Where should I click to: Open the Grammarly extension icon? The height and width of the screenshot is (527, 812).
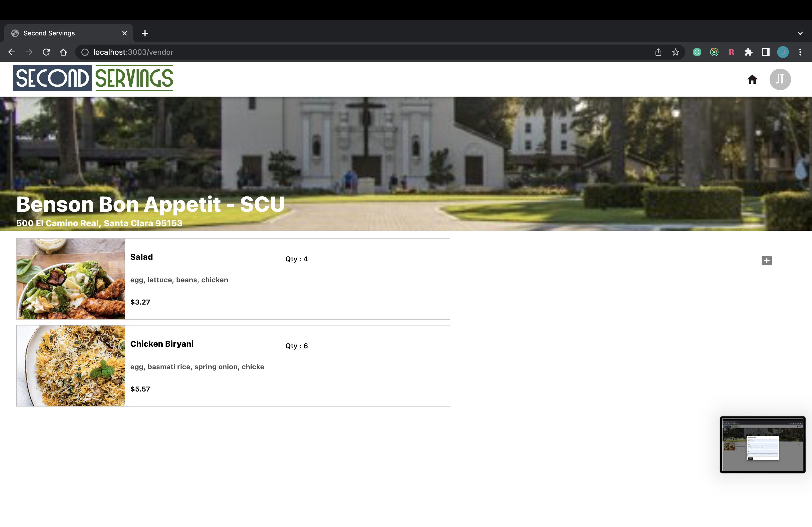697,52
